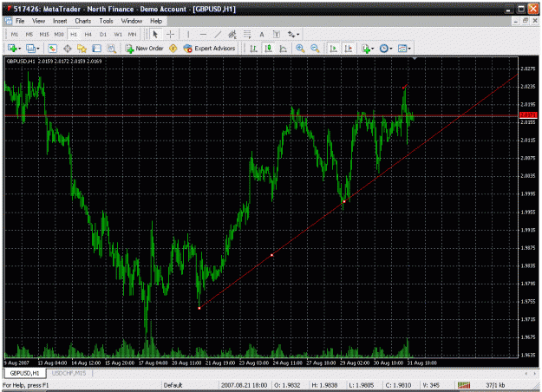The image size is (542, 392).
Task: Select the H4 timeframe button
Action: click(88, 34)
